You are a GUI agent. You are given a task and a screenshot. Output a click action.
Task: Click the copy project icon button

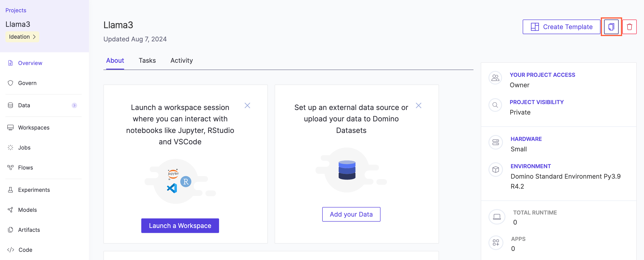tap(611, 27)
